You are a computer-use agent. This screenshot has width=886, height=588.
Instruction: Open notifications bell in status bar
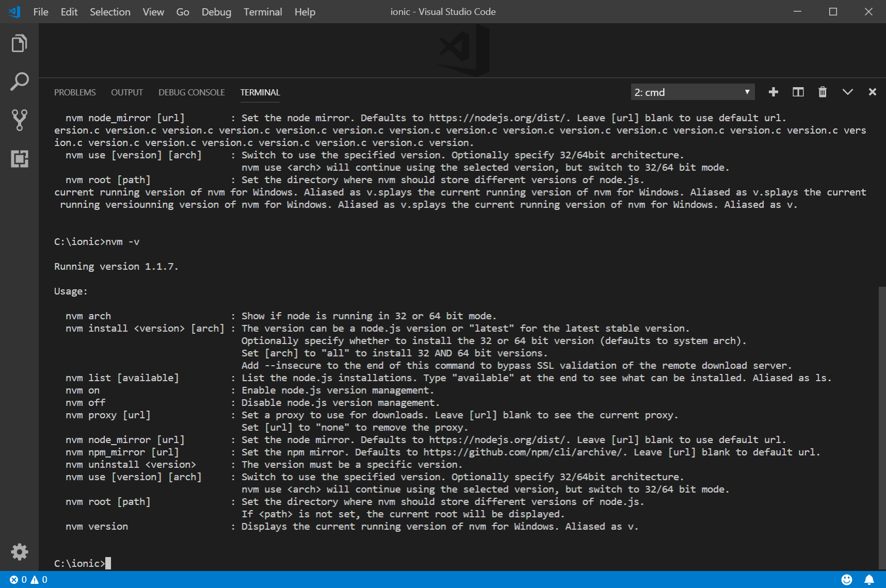(869, 580)
